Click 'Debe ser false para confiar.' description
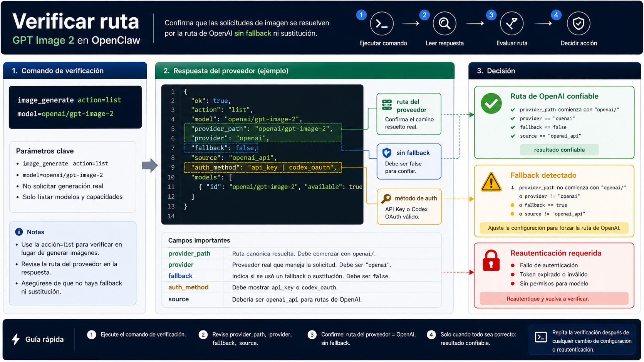Viewport: 644px width, 362px height. pos(403,167)
